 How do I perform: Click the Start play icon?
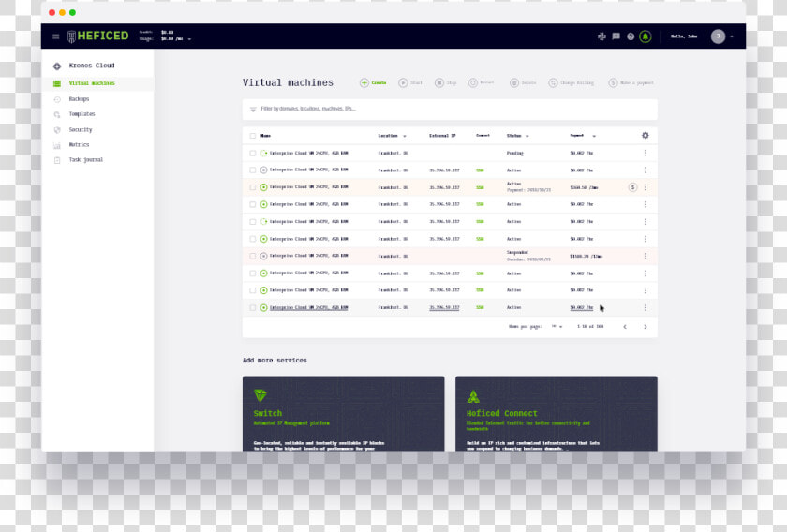coord(403,82)
